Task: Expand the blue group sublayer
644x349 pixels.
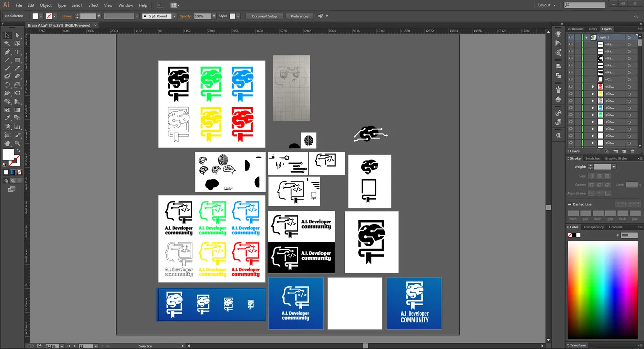Action: [593, 108]
